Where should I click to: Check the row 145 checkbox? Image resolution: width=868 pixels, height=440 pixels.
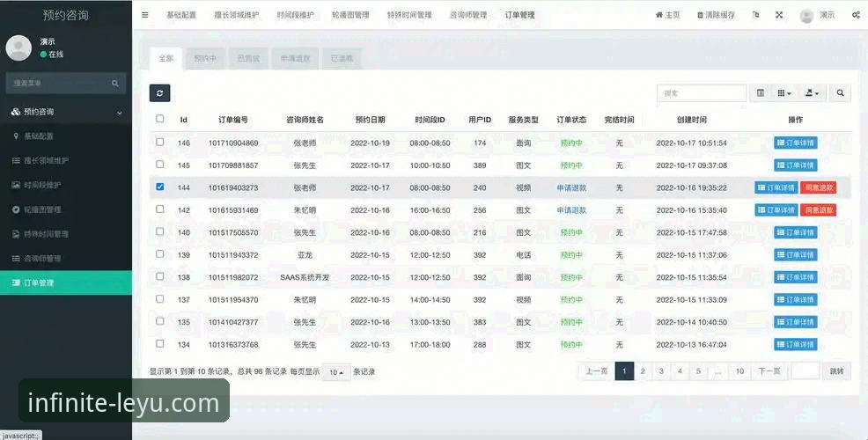point(160,165)
